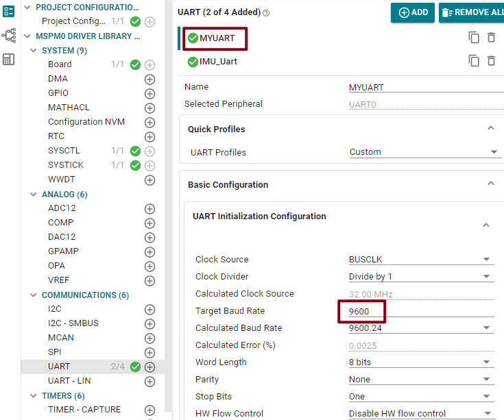Click the Name input field
The height and width of the screenshot is (420, 504).
427,87
